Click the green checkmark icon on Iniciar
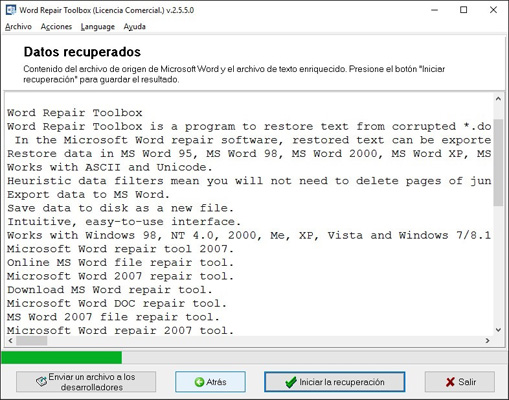 click(x=291, y=382)
